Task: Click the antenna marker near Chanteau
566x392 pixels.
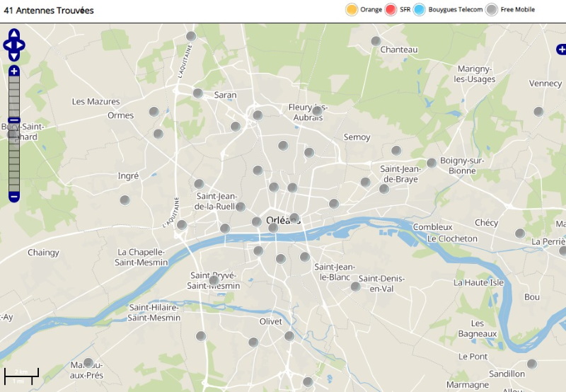Action: 376,41
